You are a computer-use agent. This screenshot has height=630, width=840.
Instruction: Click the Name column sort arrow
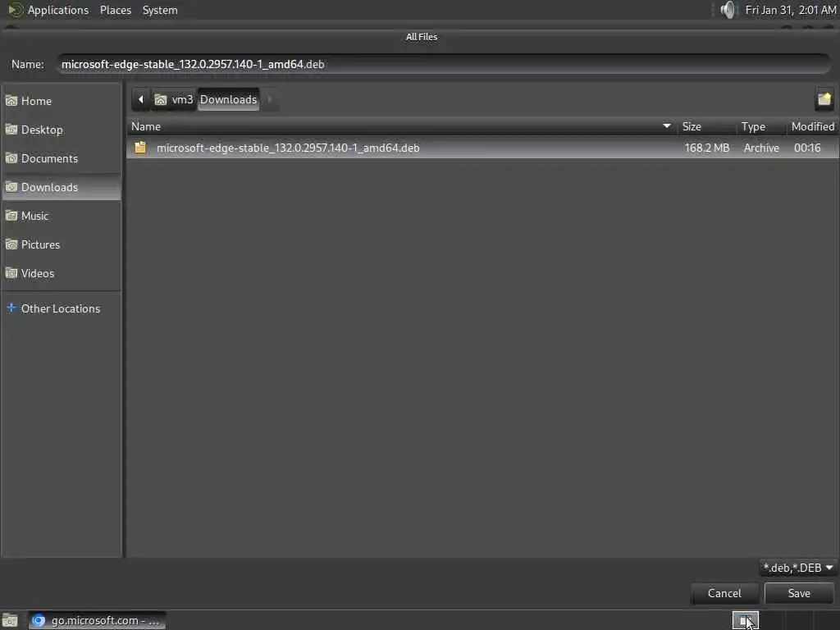point(666,126)
